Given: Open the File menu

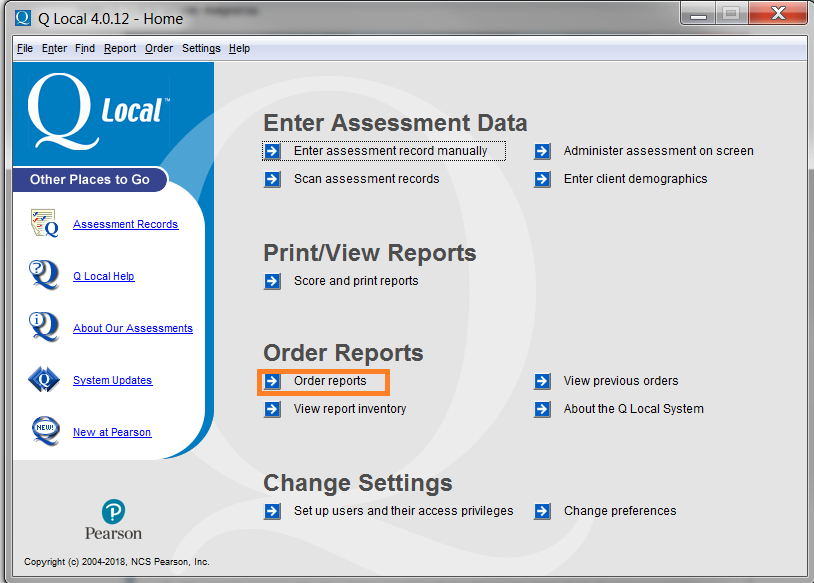Looking at the screenshot, I should point(24,48).
